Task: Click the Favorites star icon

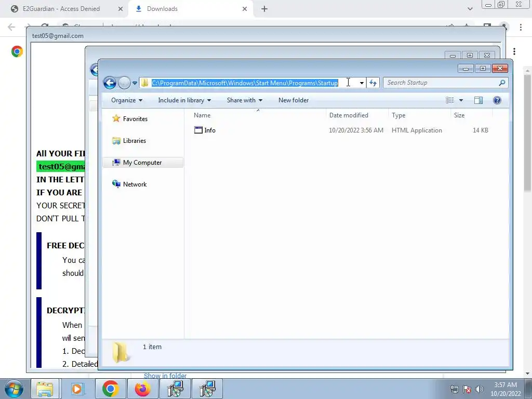Action: 116,118
